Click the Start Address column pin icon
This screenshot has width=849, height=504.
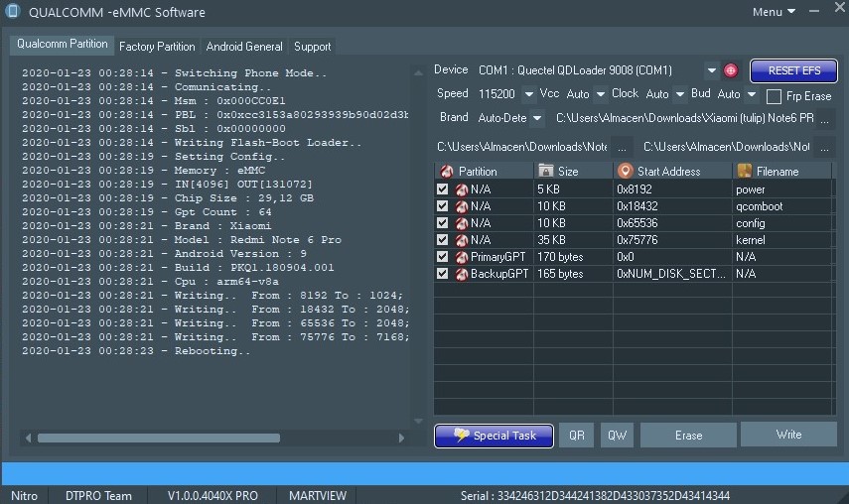pyautogui.click(x=625, y=171)
